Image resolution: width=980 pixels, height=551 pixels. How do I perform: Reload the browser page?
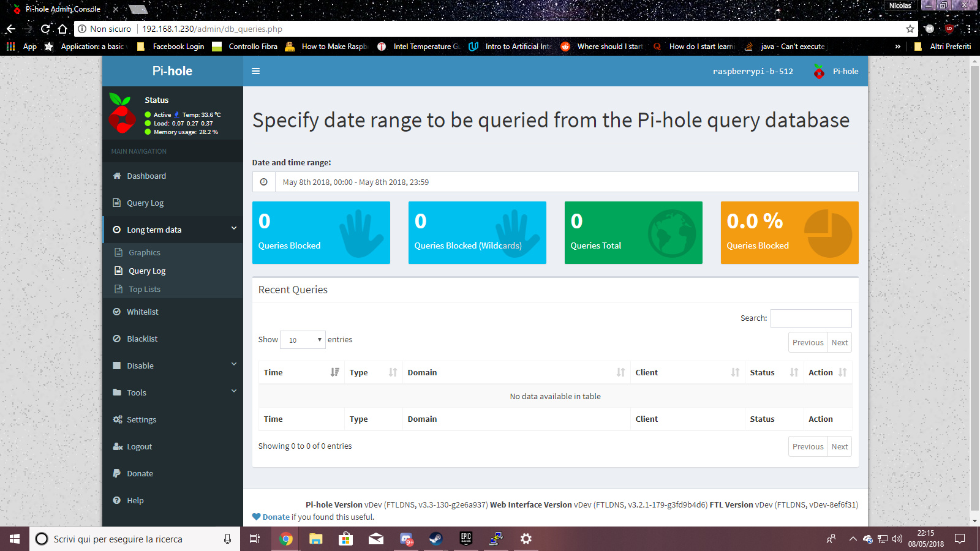[x=45, y=29]
